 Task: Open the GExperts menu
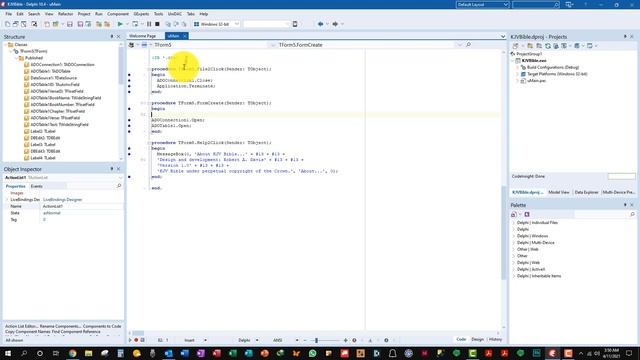141,14
